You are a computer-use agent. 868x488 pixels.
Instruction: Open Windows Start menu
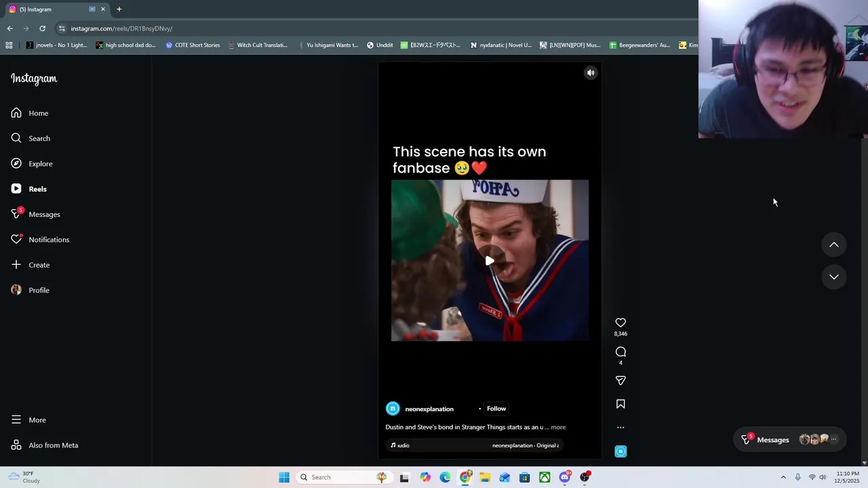(284, 477)
